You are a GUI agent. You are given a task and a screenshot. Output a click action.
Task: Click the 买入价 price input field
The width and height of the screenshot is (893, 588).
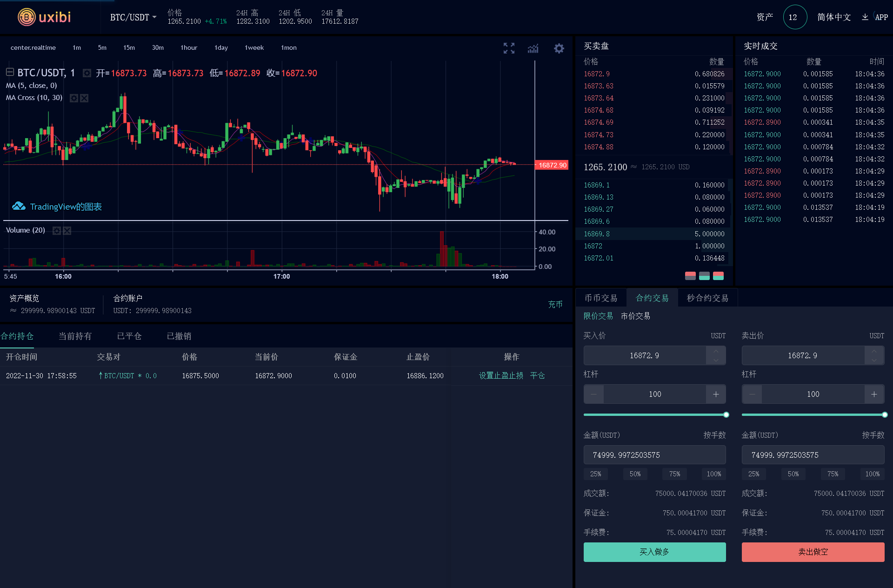coord(644,356)
